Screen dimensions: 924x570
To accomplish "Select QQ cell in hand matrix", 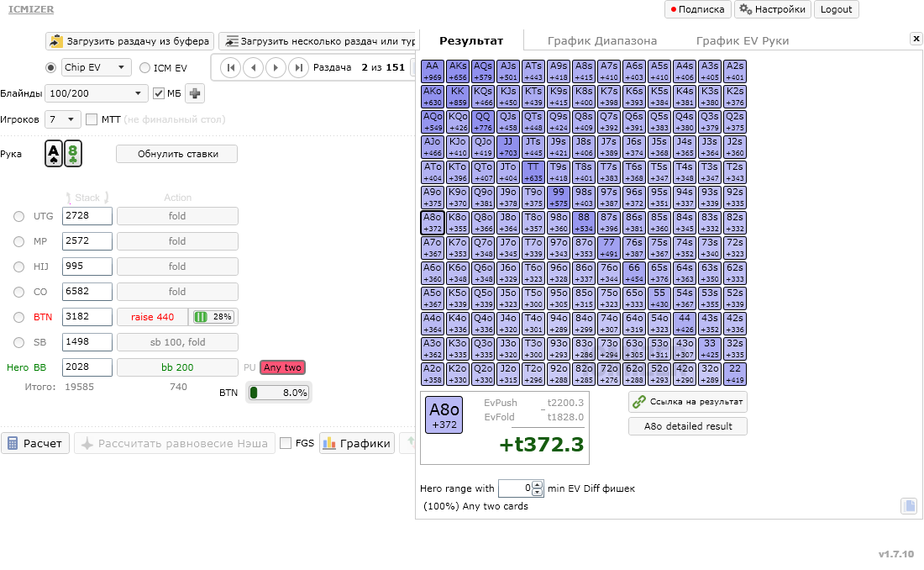I will [483, 122].
